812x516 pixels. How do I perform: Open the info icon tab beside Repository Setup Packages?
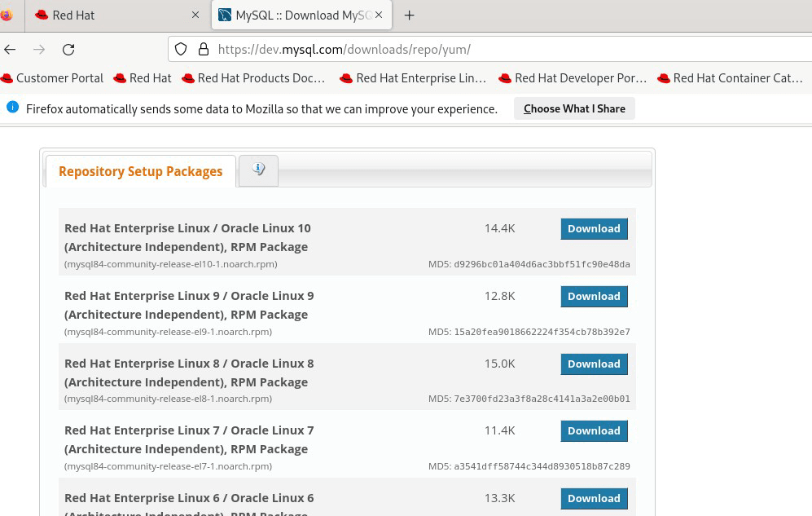pos(258,169)
